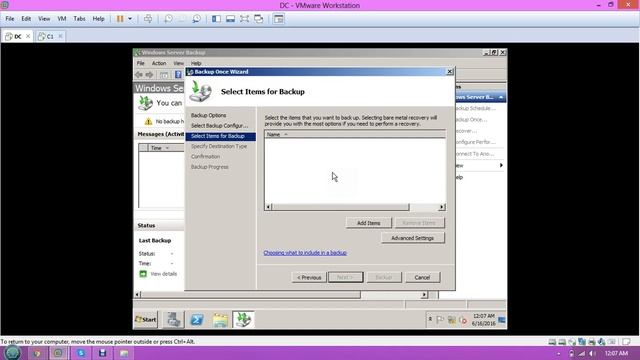Click View details under Last Backup
Screen dimensions: 640x360
163,274
